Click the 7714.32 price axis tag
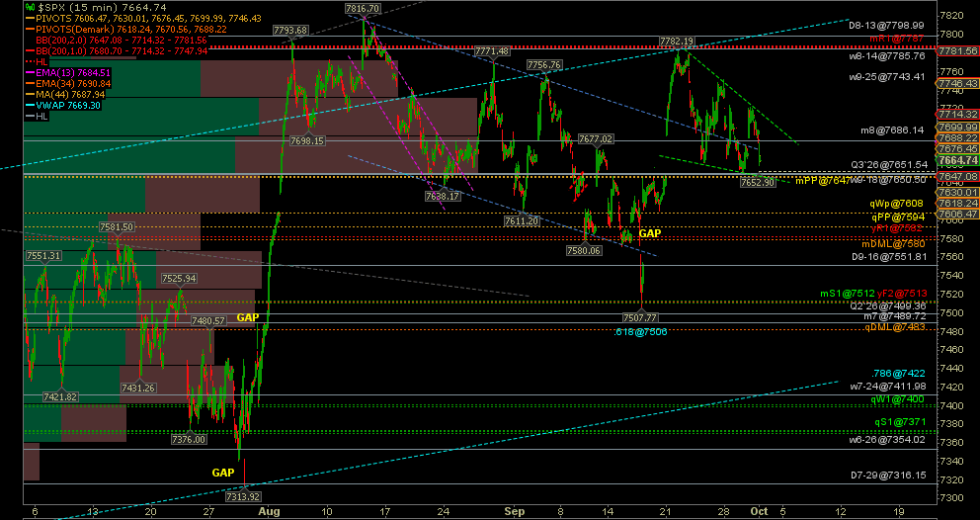 point(957,115)
